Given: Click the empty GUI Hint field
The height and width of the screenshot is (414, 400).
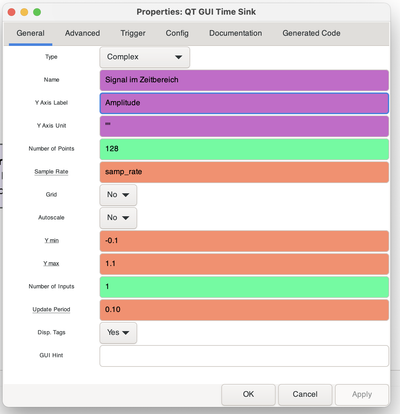Looking at the screenshot, I should point(244,356).
